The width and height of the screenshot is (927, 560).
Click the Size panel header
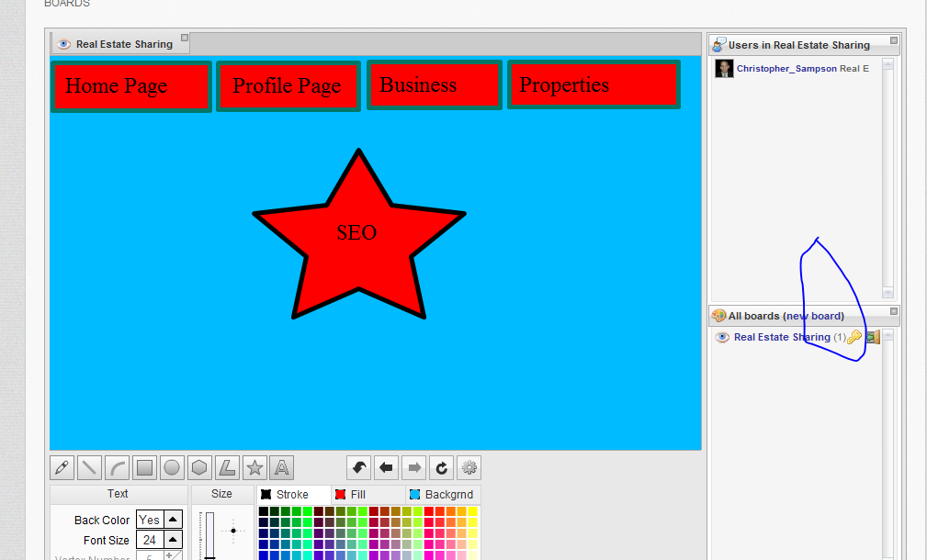[x=222, y=494]
